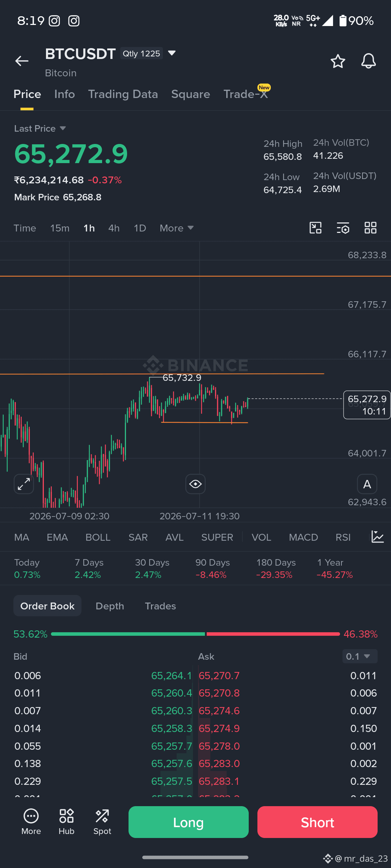
Task: Tap the 7 Days 2.42% performance
Action: 89,569
